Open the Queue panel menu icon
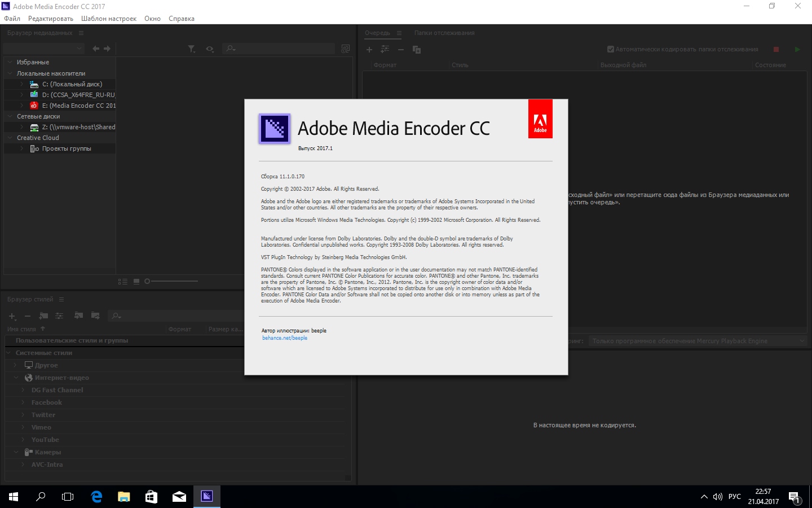This screenshot has width=812, height=508. (399, 33)
